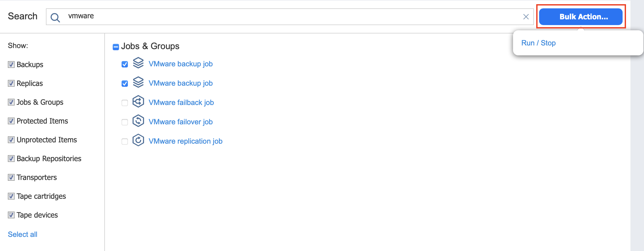Toggle Jobs & Groups filter checkbox
Screen dimensions: 644x251
[x=11, y=102]
